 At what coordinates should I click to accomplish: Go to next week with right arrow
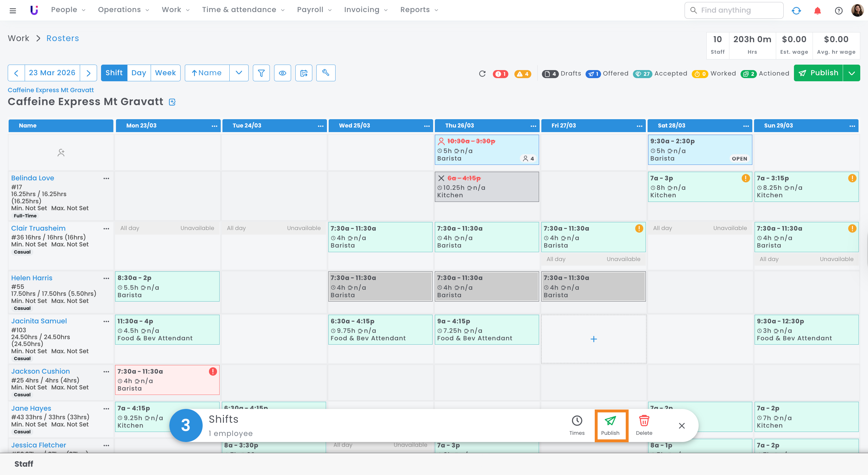pyautogui.click(x=89, y=73)
